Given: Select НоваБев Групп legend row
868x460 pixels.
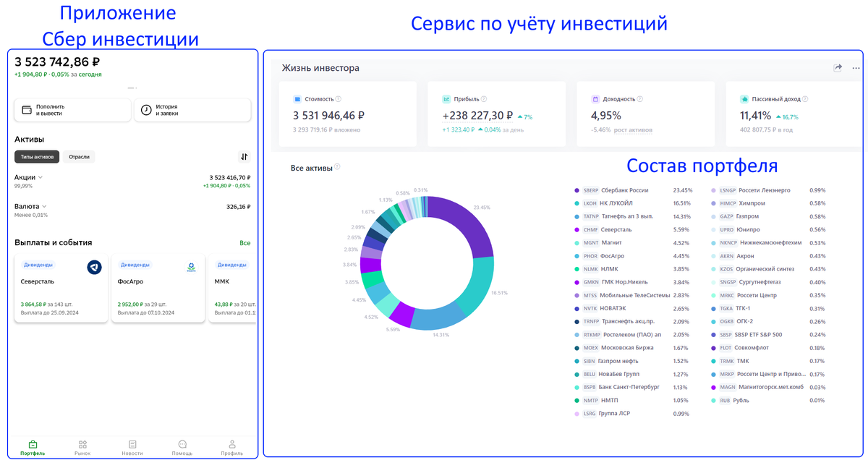Looking at the screenshot, I should pyautogui.click(x=632, y=374).
